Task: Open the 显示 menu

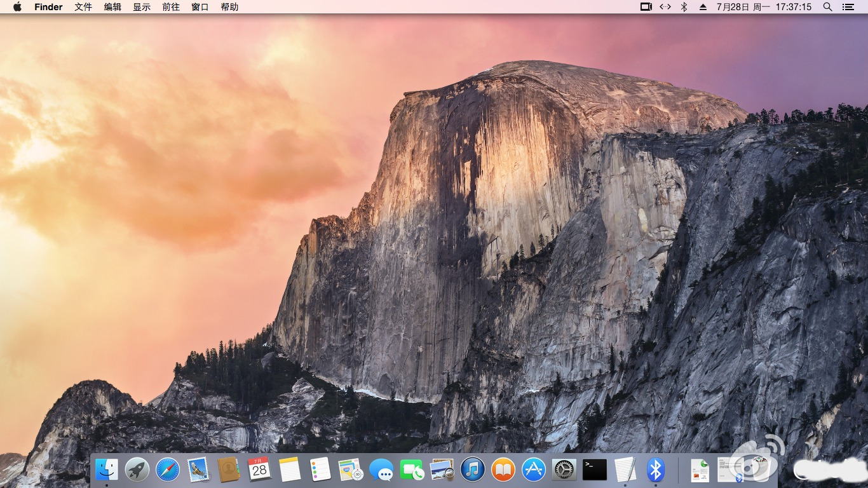Action: [x=142, y=7]
